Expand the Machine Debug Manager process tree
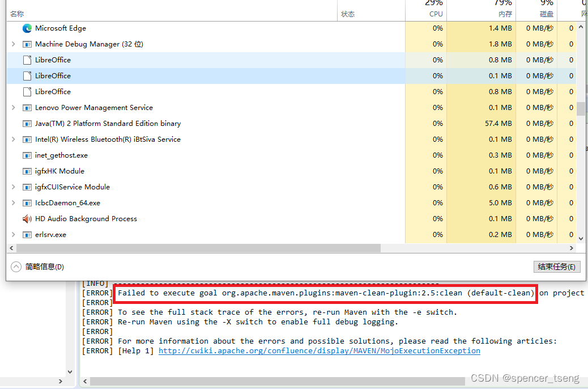This screenshot has height=389, width=588. pyautogui.click(x=12, y=44)
